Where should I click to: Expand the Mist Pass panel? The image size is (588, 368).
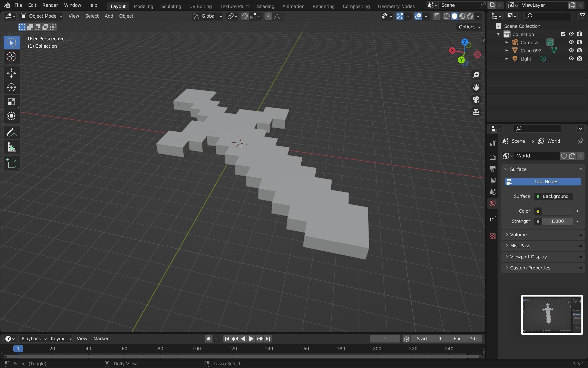point(543,246)
